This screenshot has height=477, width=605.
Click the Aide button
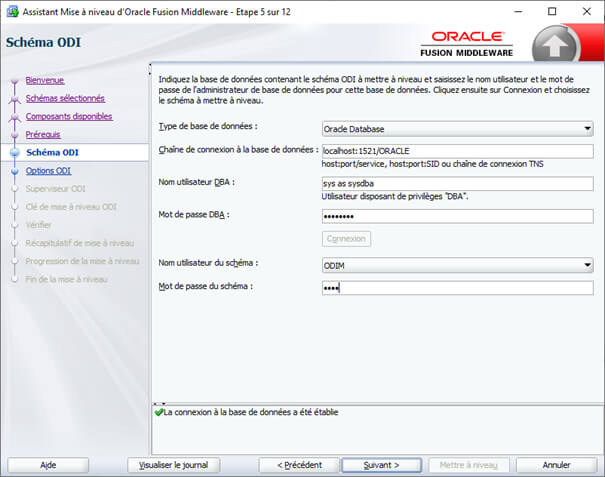tap(48, 465)
